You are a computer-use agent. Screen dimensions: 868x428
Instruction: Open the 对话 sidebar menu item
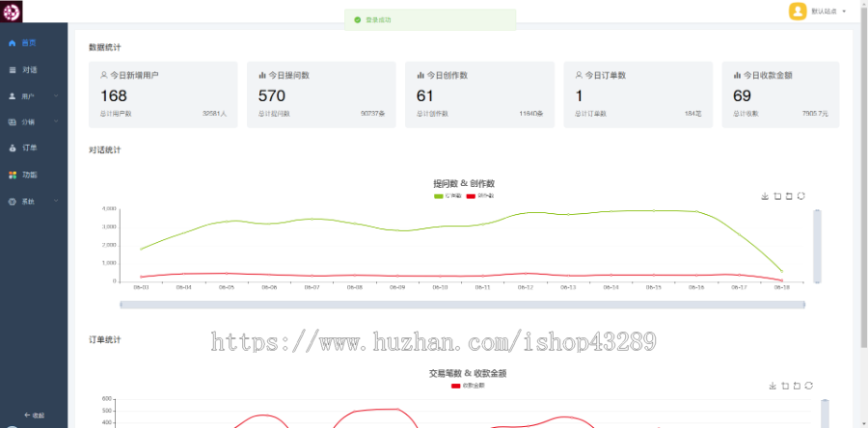pos(34,69)
